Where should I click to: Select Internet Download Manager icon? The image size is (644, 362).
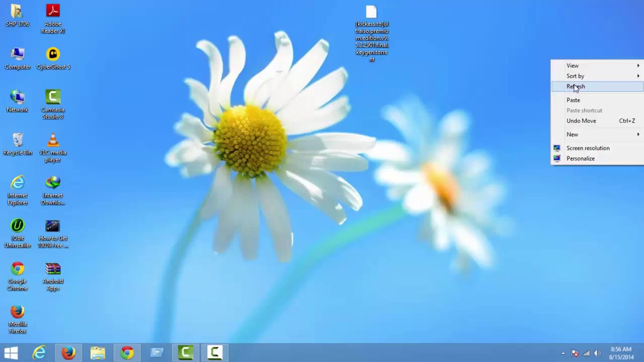pos(53,190)
